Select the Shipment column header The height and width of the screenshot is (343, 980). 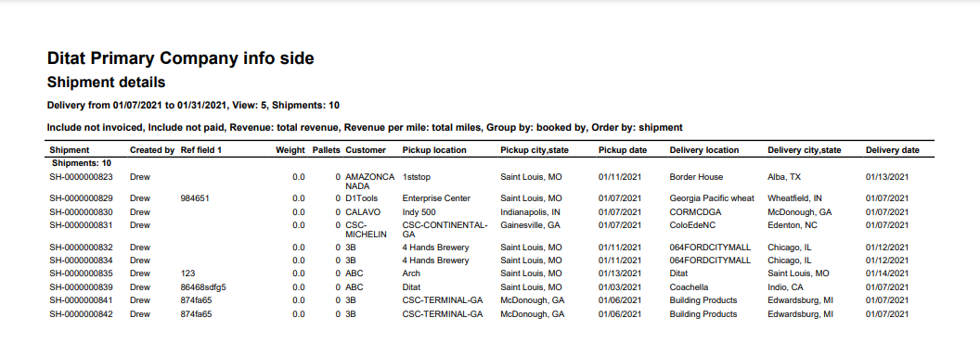70,150
